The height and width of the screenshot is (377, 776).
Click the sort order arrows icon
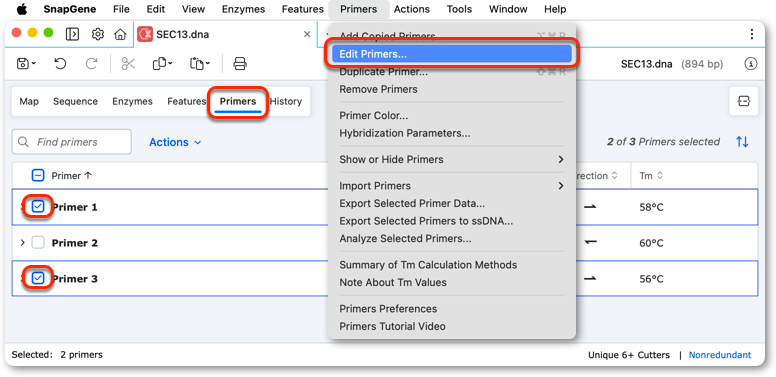pos(742,142)
